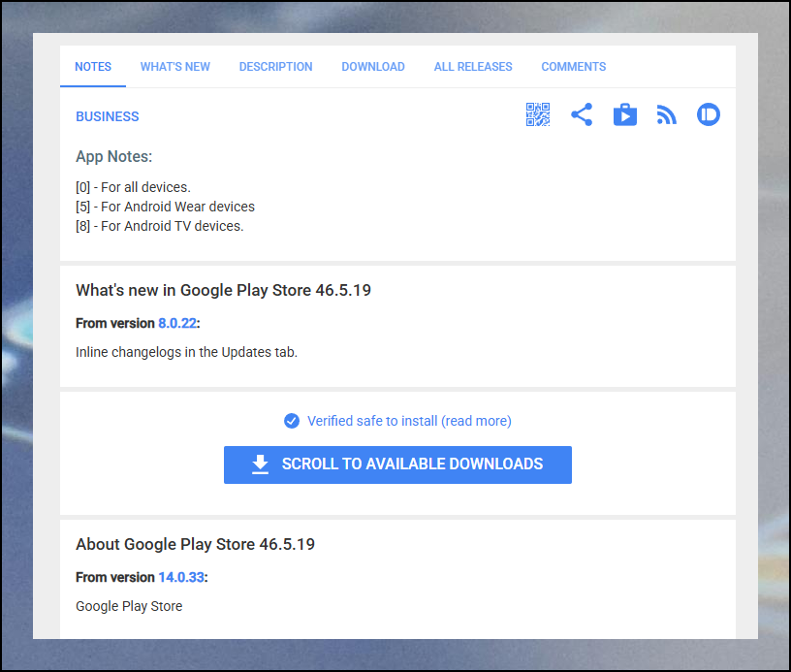Open the version 14.0.33 link
The height and width of the screenshot is (672, 791).
181,577
